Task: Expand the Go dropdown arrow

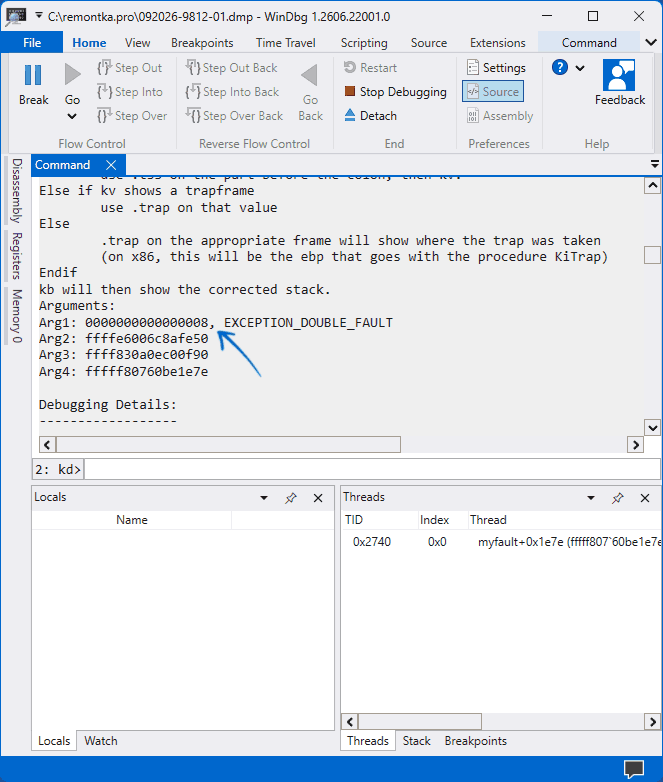Action: (72, 116)
